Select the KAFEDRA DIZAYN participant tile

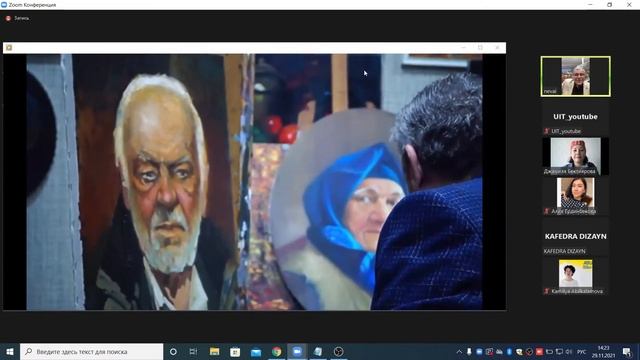click(576, 237)
